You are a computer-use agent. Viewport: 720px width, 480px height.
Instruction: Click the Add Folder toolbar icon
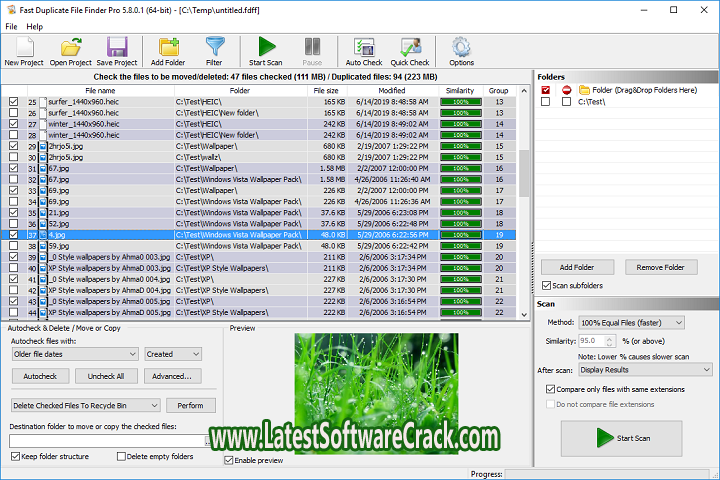tap(169, 47)
